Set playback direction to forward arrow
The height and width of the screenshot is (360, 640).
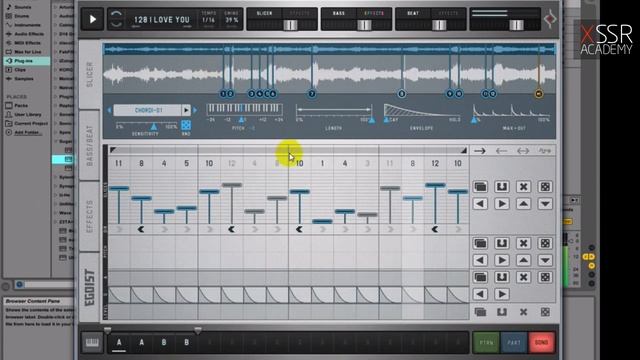[x=480, y=151]
